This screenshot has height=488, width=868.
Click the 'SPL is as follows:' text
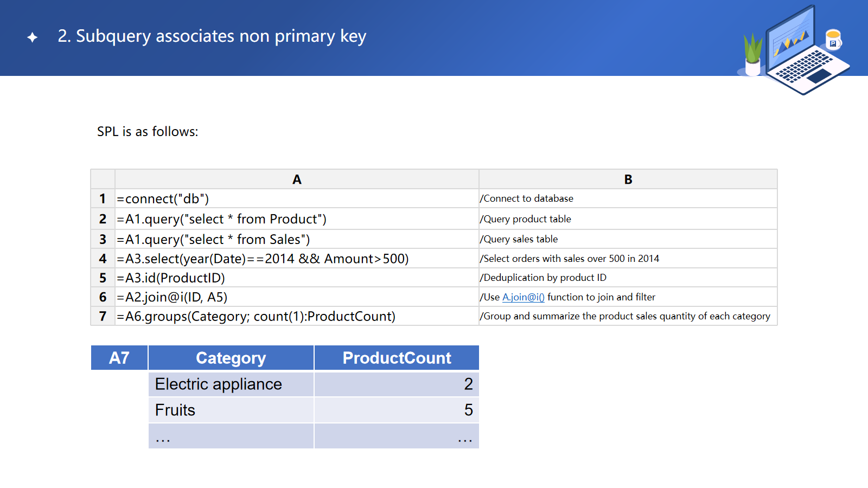click(x=148, y=132)
